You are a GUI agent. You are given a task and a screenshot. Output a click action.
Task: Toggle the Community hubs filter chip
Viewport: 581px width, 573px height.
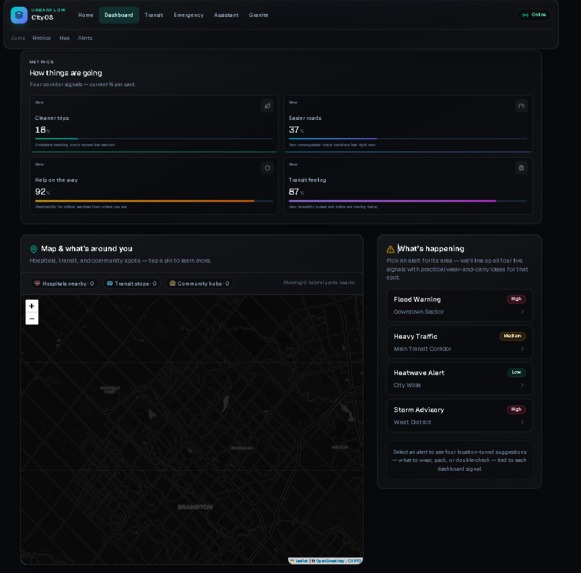(199, 284)
